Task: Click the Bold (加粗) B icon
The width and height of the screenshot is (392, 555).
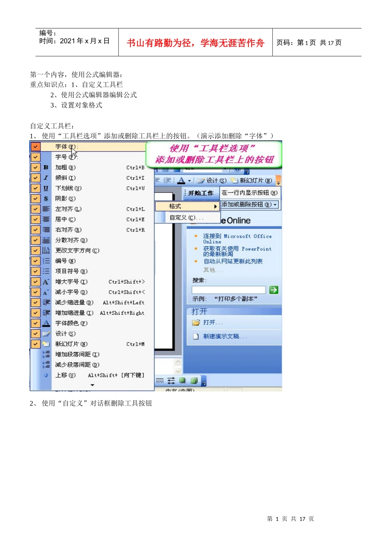Action: tap(46, 168)
